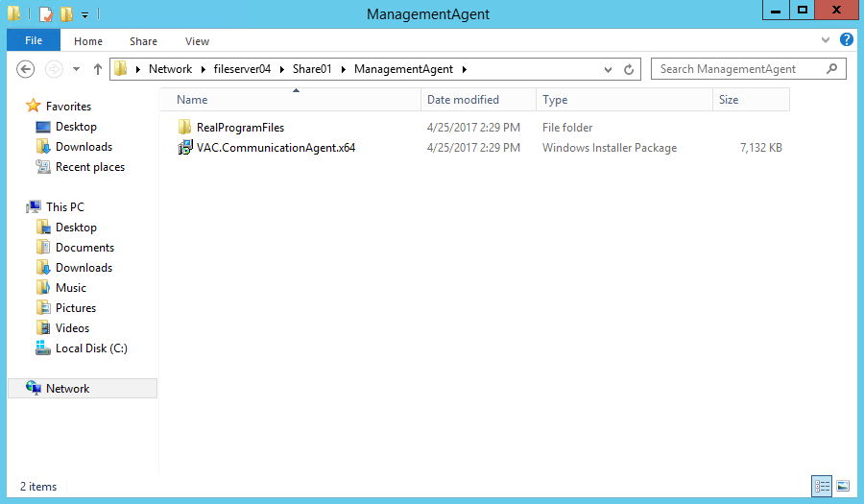Sort by the Name column header
The image size is (864, 504).
pos(290,100)
